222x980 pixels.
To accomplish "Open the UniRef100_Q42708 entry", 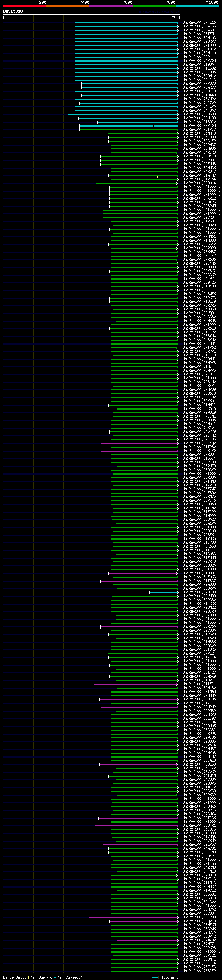I will pos(199,61).
